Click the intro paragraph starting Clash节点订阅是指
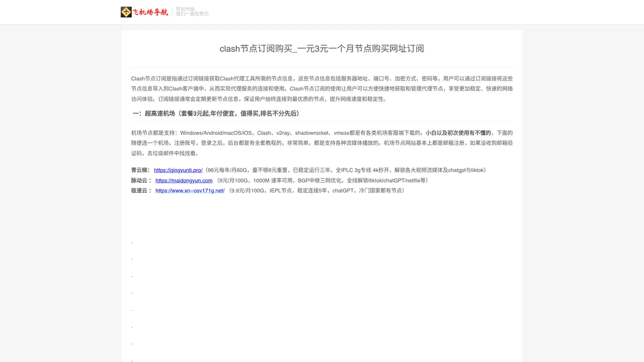This screenshot has height=362, width=644. click(322, 89)
